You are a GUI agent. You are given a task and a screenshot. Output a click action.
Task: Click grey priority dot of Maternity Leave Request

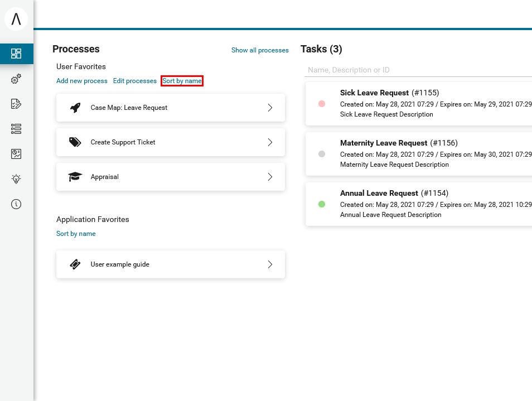click(x=322, y=154)
